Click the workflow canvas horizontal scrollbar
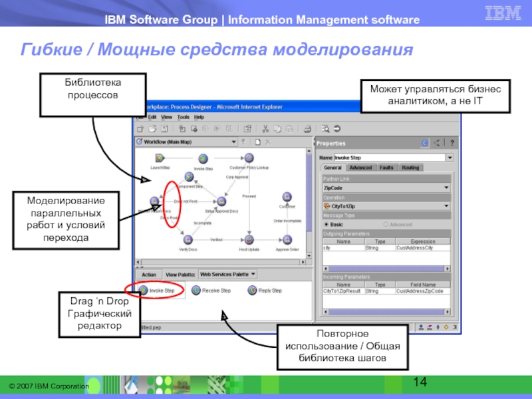Image resolution: width=532 pixels, height=399 pixels. click(220, 262)
